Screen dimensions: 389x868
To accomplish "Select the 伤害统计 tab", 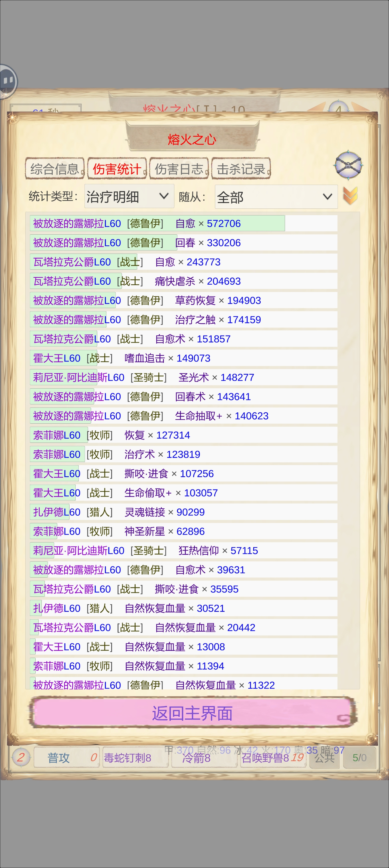I will point(117,169).
